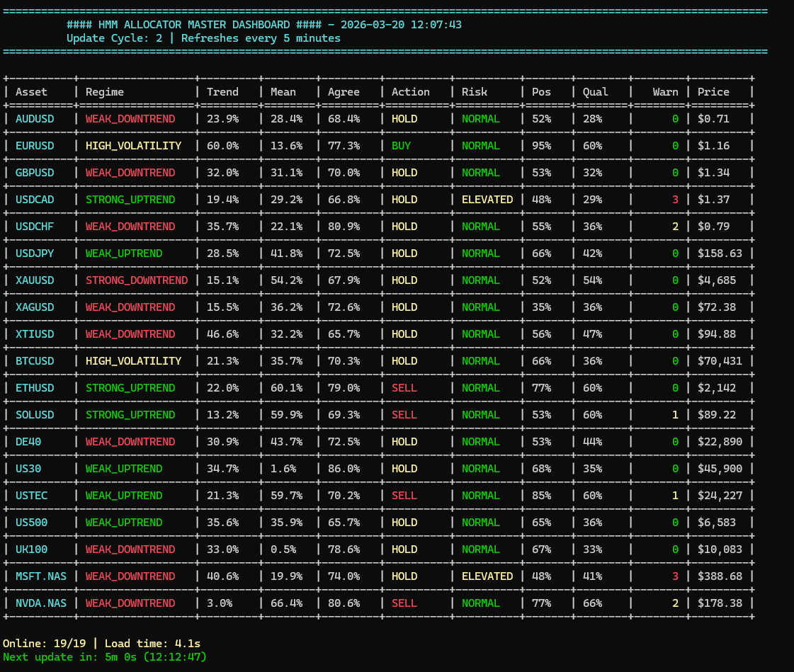This screenshot has height=672, width=794.
Task: Click the 86.0% agree value for US30
Action: [344, 469]
